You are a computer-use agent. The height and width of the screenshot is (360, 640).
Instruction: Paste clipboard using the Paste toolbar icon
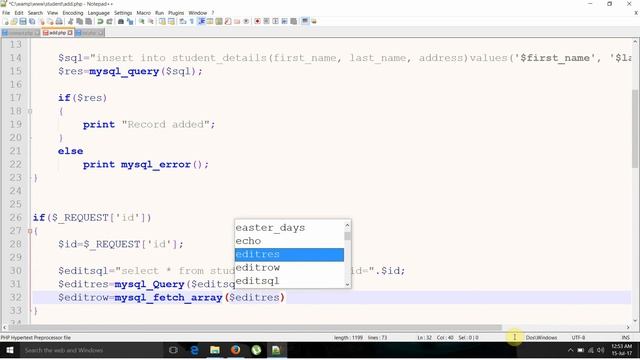click(88, 21)
